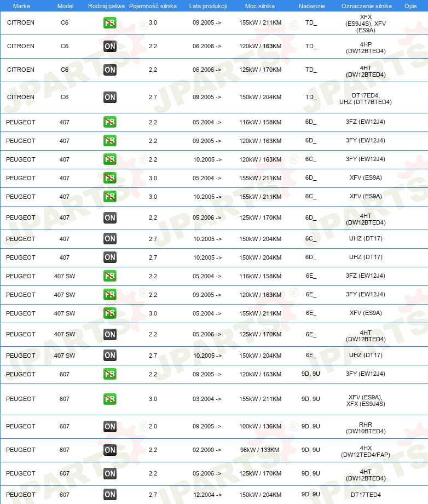Image resolution: width=428 pixels, height=504 pixels.
Task: Click the production date 12.2004 ->
Action: (207, 495)
